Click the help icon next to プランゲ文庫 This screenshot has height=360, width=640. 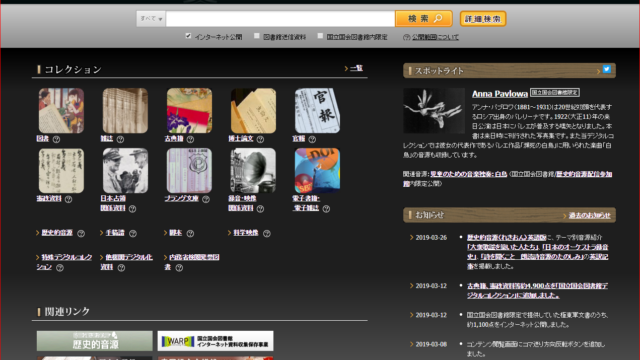click(206, 199)
